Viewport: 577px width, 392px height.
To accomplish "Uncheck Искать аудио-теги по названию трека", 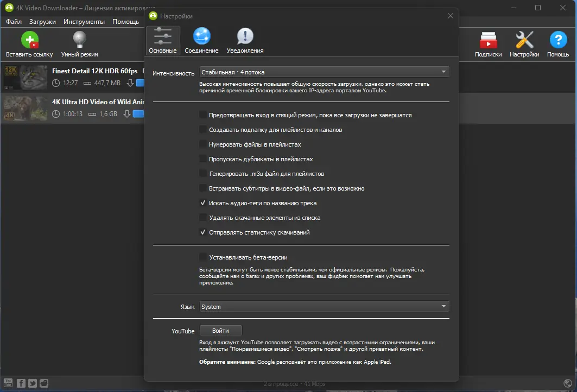I will (x=203, y=203).
